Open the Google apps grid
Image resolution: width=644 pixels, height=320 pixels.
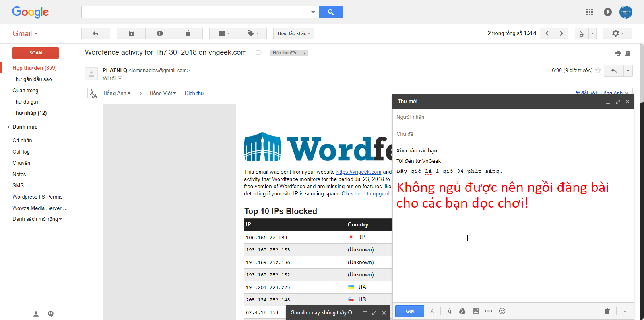click(590, 12)
